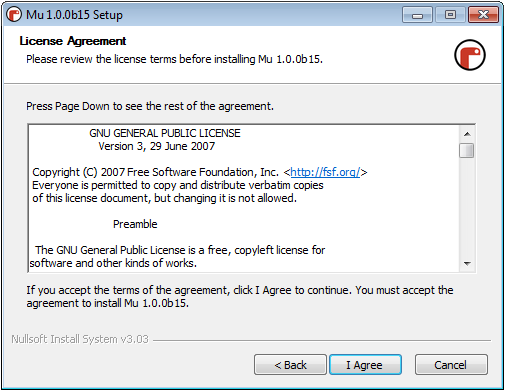Click the Version 3, 29 June 2007 line

(157, 146)
